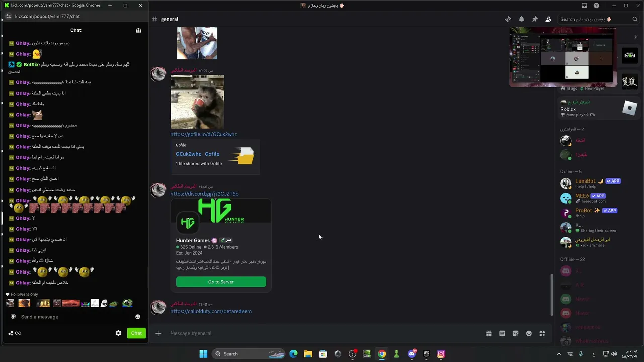Open the GCuk2whz · Gofile embed title
The image size is (644, 362).
[197, 154]
